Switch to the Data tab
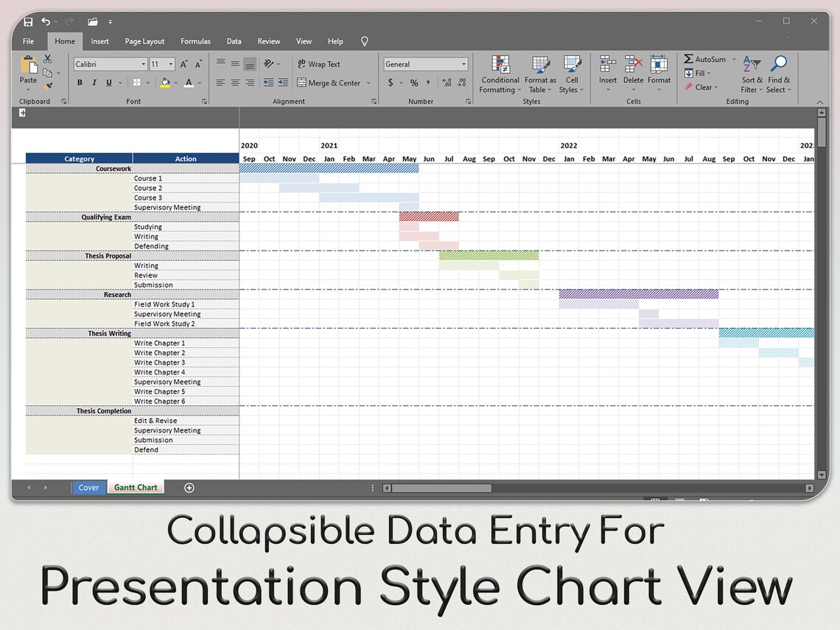The width and height of the screenshot is (840, 630). [x=234, y=41]
